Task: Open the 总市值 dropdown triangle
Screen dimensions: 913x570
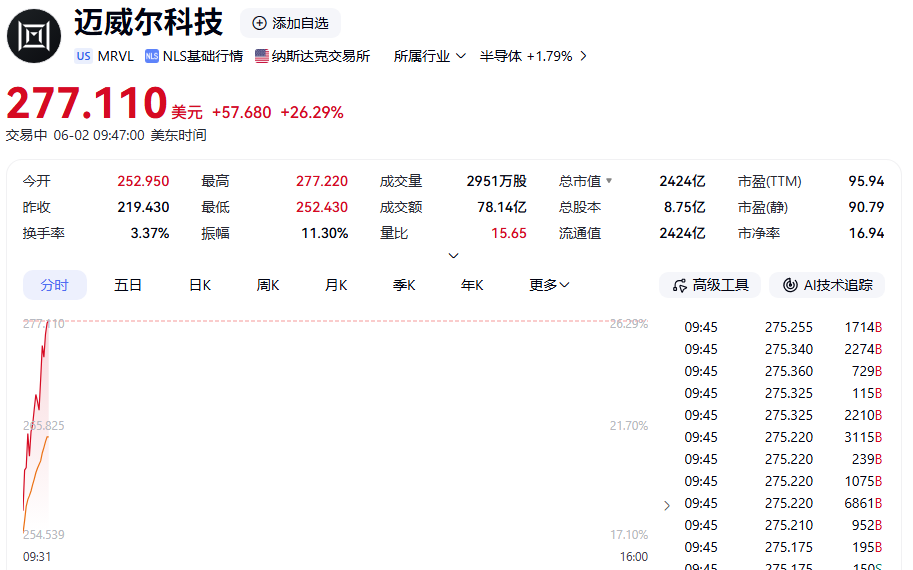Action: [x=609, y=180]
